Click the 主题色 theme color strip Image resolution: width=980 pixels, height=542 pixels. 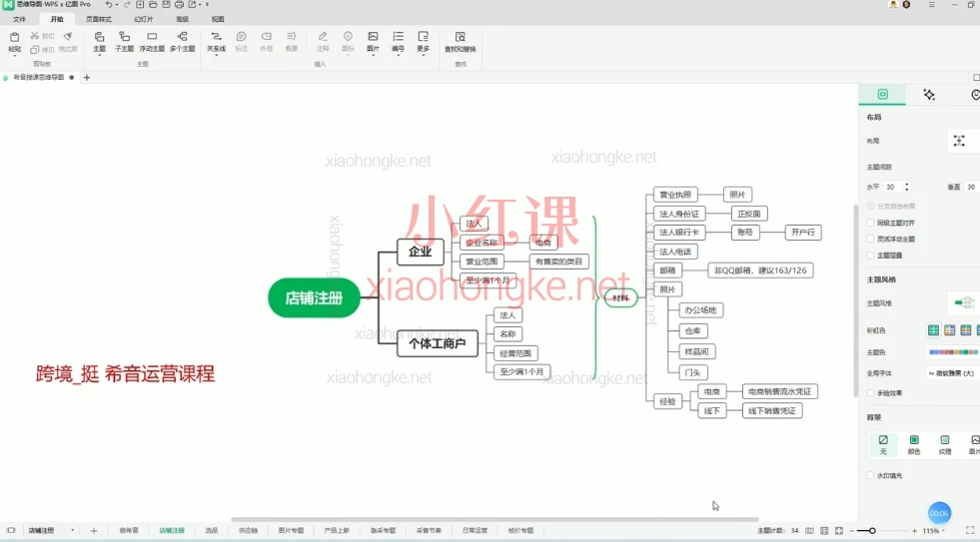coord(953,352)
